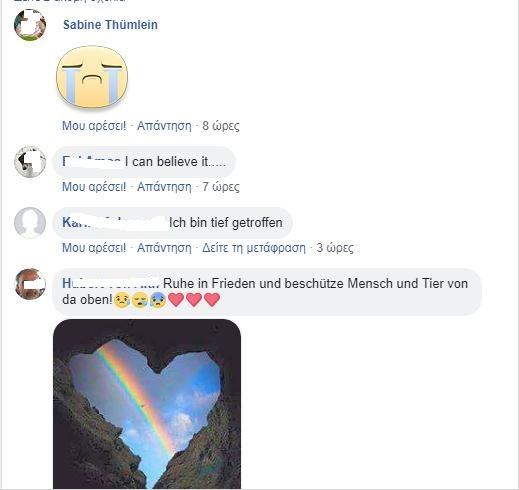This screenshot has width=519, height=490.
Task: Like the 'Ich bin tief getroffen' comment
Action: pyautogui.click(x=94, y=248)
